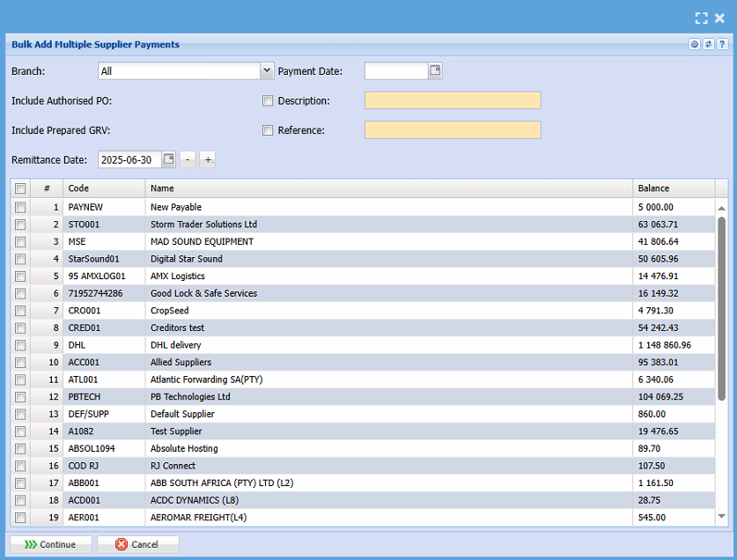Open the Branch dropdown list
This screenshot has height=560, width=737.
[x=267, y=71]
